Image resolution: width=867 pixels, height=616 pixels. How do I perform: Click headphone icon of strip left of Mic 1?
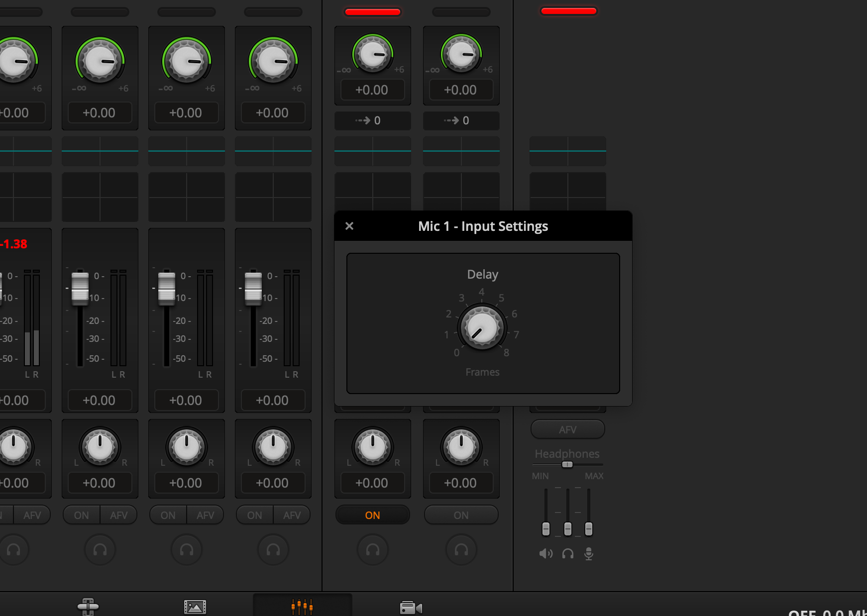click(273, 549)
